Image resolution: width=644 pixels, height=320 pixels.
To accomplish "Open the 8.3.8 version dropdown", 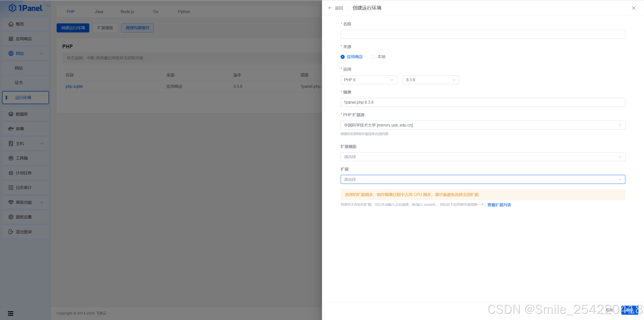I will [431, 80].
